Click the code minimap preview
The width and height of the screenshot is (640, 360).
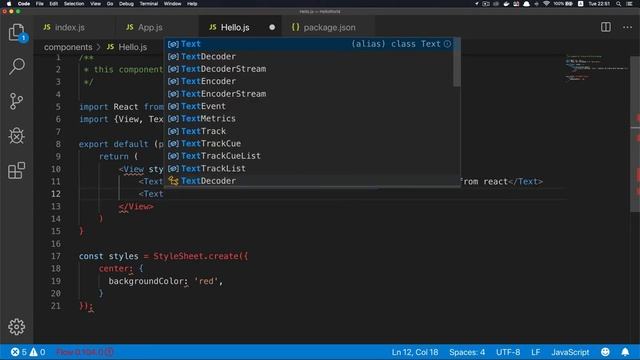[x=596, y=67]
